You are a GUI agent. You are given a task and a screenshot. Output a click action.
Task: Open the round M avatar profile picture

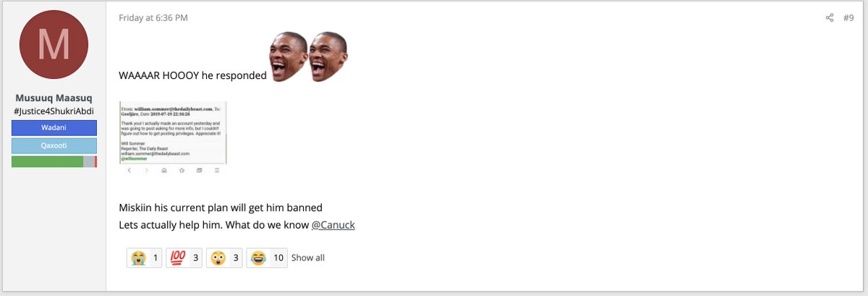pyautogui.click(x=54, y=45)
